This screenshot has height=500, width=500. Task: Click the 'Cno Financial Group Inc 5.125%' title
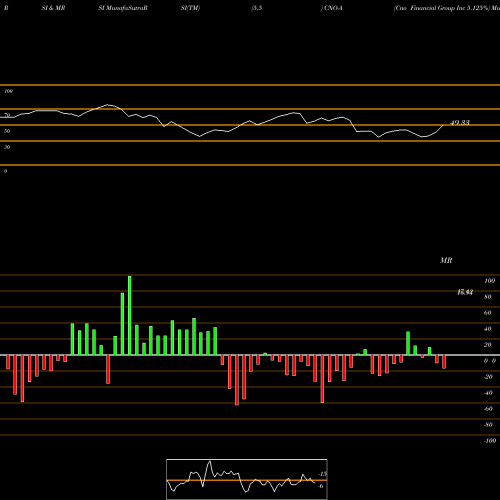click(442, 8)
